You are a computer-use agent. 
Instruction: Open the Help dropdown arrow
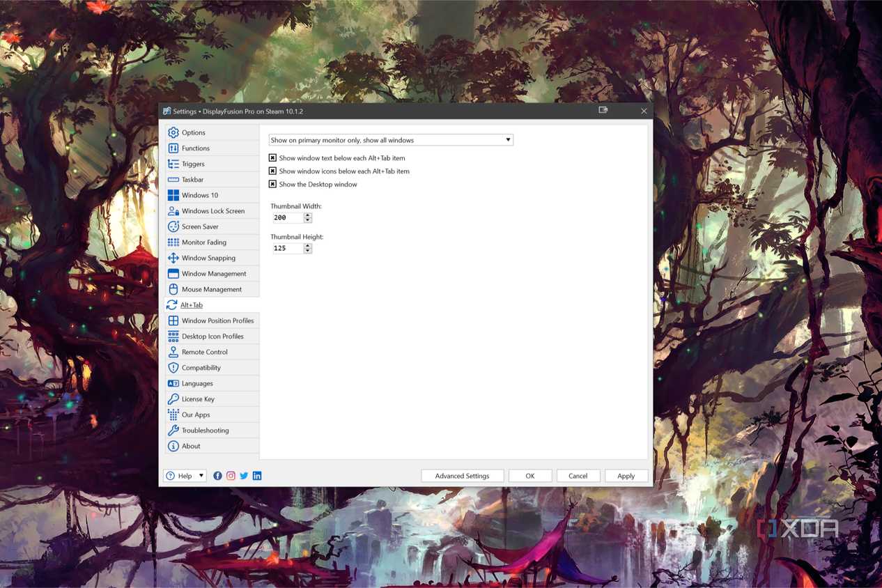tap(201, 476)
